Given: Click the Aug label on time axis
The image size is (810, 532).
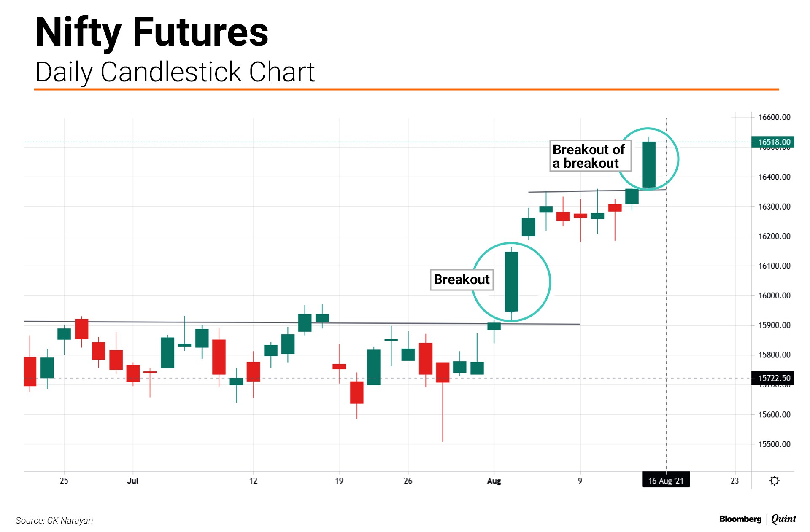Looking at the screenshot, I should coord(494,481).
